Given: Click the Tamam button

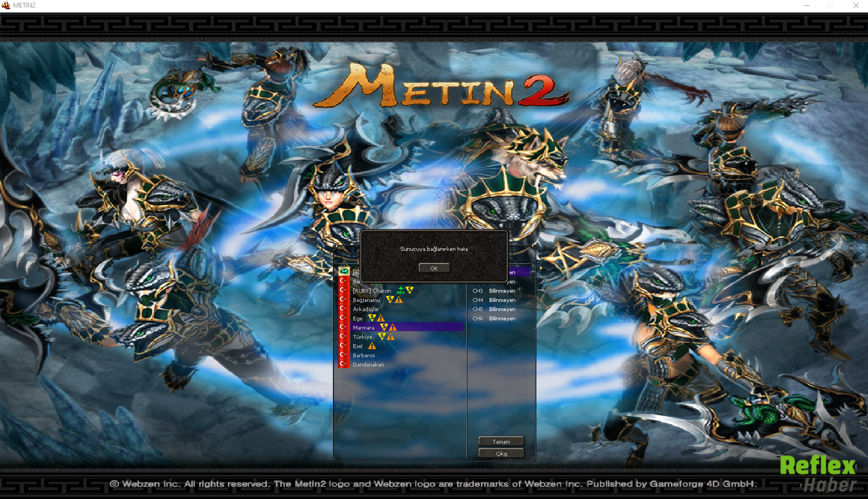Looking at the screenshot, I should point(501,441).
